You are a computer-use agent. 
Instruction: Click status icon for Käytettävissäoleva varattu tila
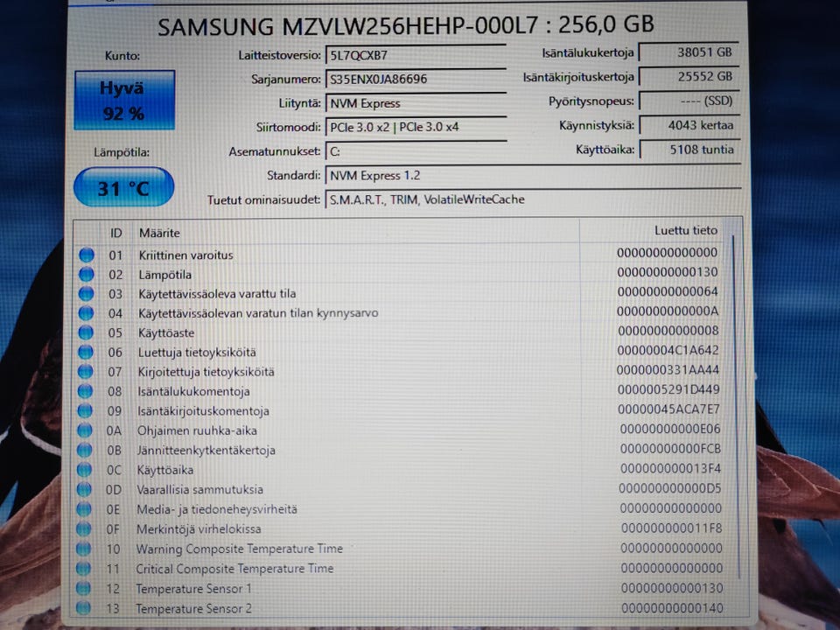87,294
